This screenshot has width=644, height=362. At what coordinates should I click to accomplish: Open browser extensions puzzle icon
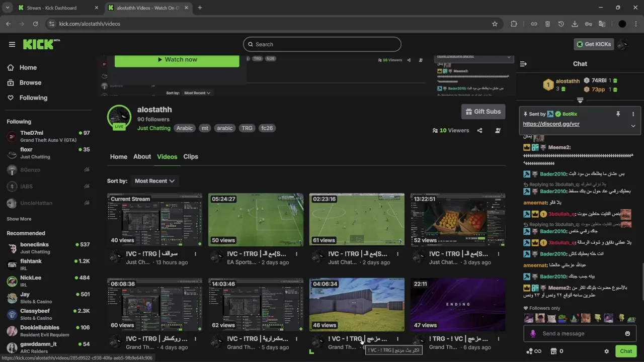[514, 24]
